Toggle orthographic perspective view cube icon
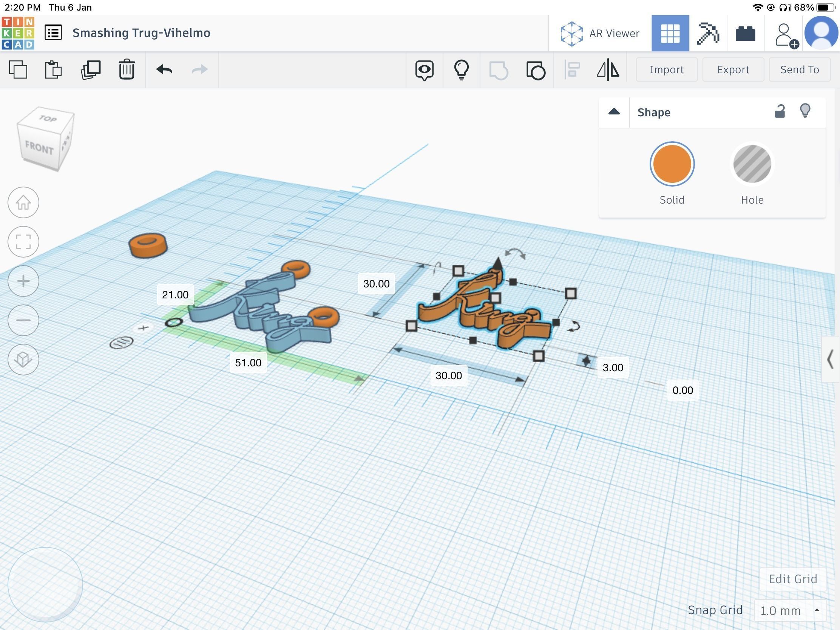 [23, 360]
